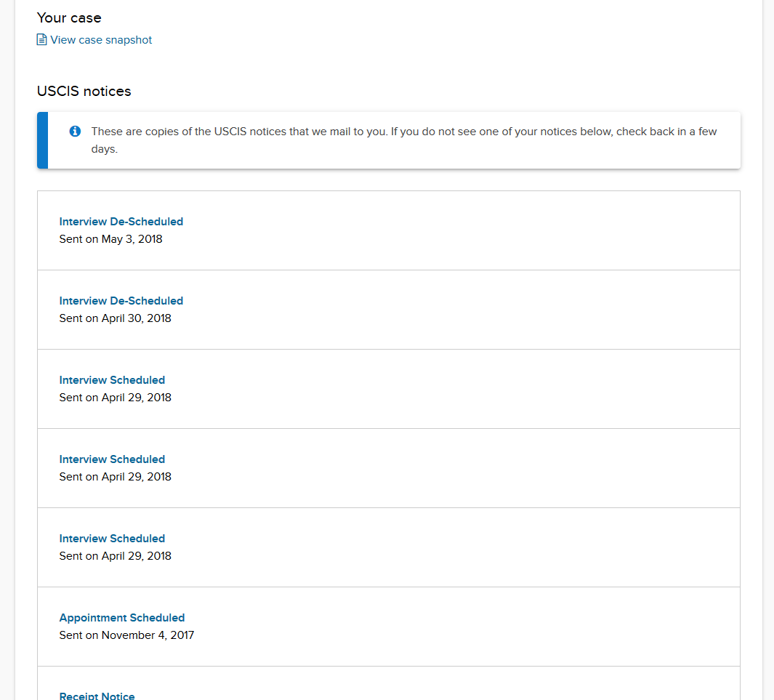
Task: Open the Interview De-Scheduled notice sent May 3, 2018
Action: click(121, 222)
